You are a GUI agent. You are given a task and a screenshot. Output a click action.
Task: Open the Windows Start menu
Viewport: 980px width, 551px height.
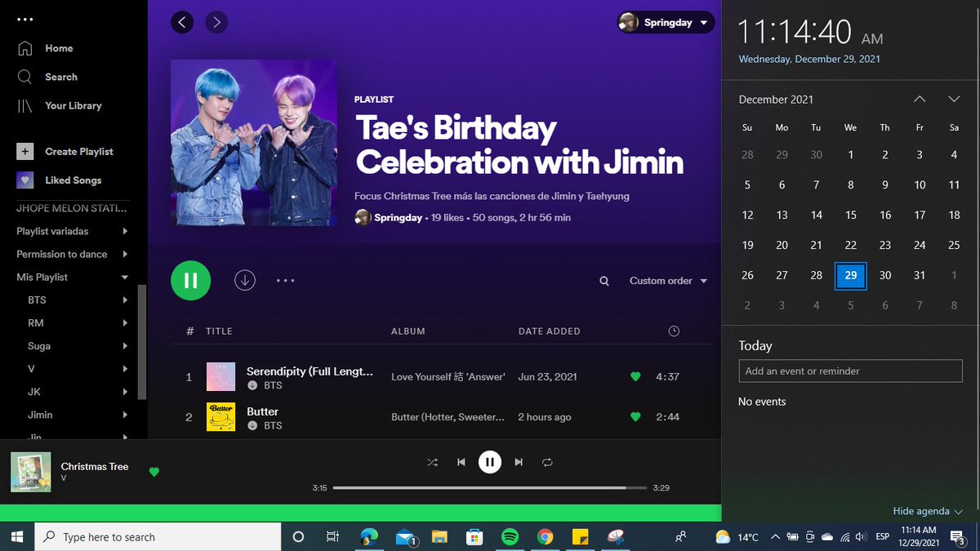(x=18, y=536)
